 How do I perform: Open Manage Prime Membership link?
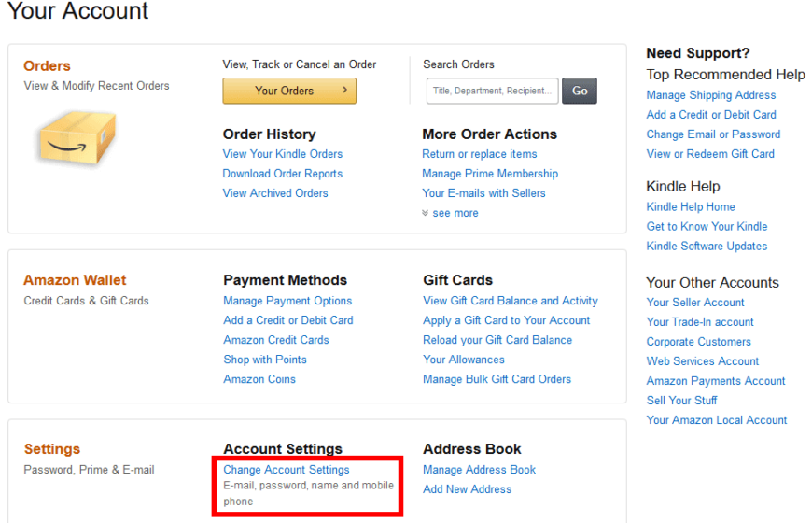click(489, 174)
